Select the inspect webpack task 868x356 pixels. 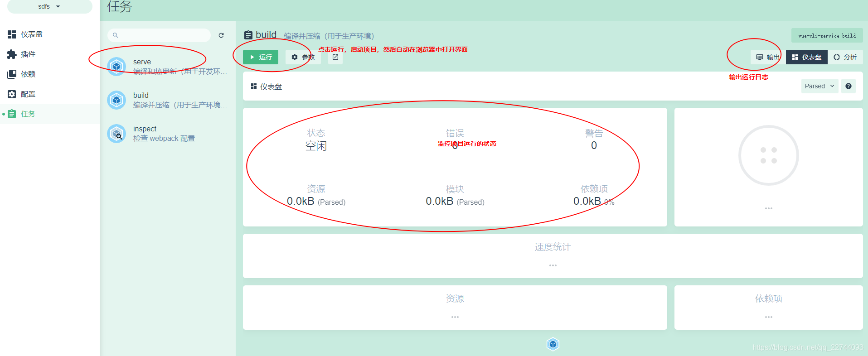[x=168, y=134]
